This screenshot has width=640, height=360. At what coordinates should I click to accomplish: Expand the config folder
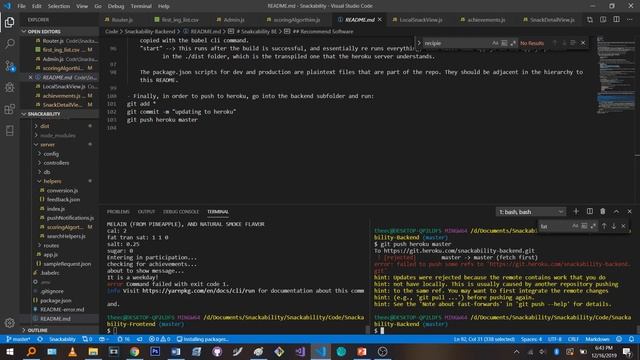click(51, 154)
